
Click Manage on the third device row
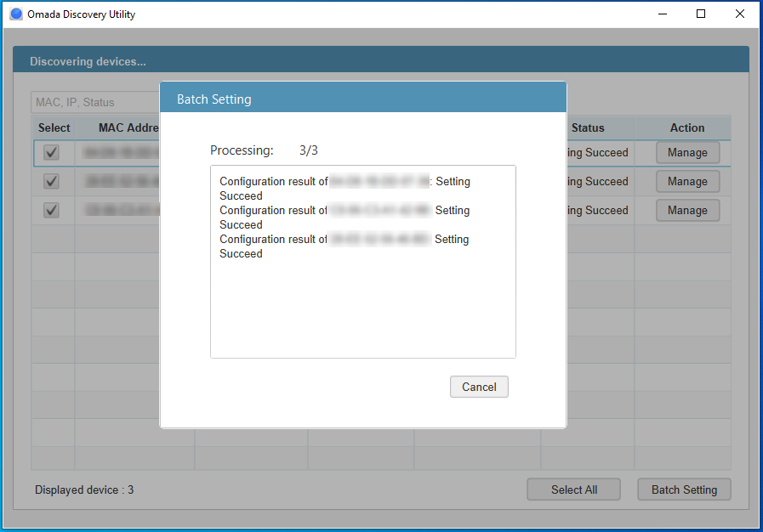[687, 211]
